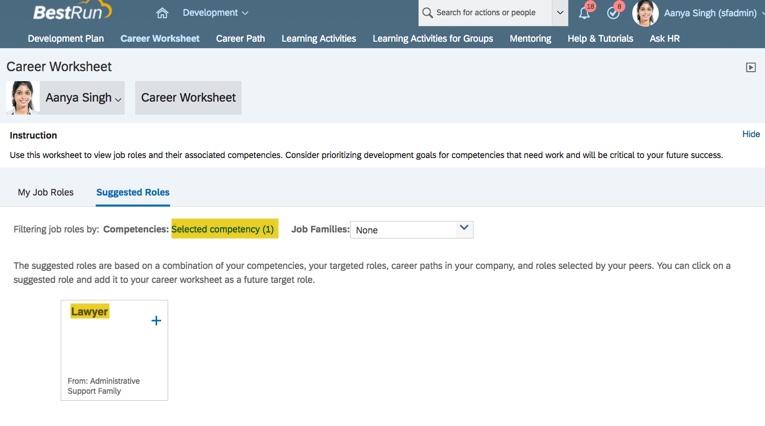This screenshot has width=765, height=426.
Task: Open the notifications bell icon
Action: click(x=584, y=13)
